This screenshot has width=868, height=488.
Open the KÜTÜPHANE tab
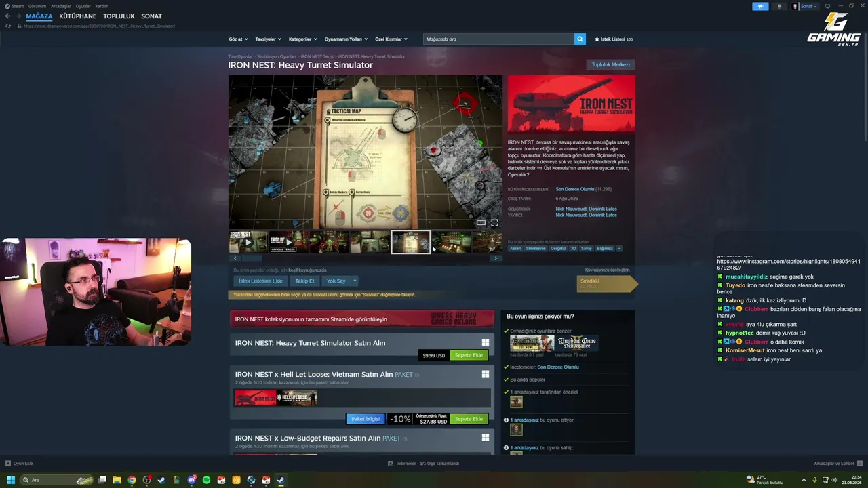78,16
